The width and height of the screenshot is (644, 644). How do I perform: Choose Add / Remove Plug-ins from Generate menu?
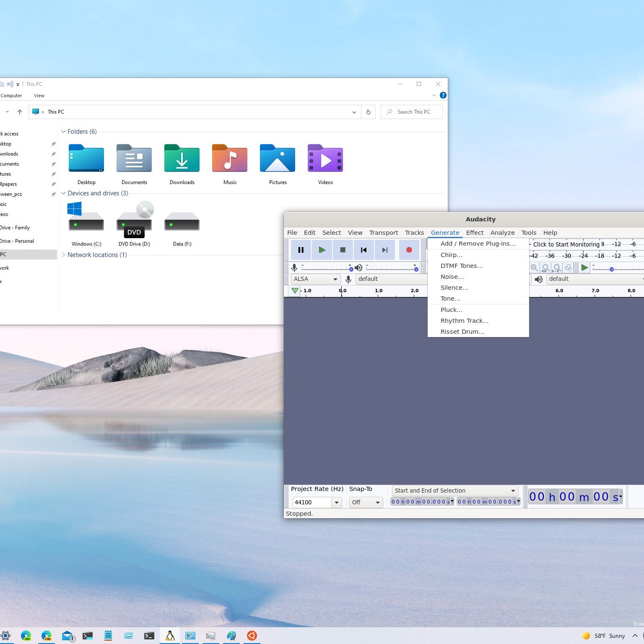coord(478,244)
